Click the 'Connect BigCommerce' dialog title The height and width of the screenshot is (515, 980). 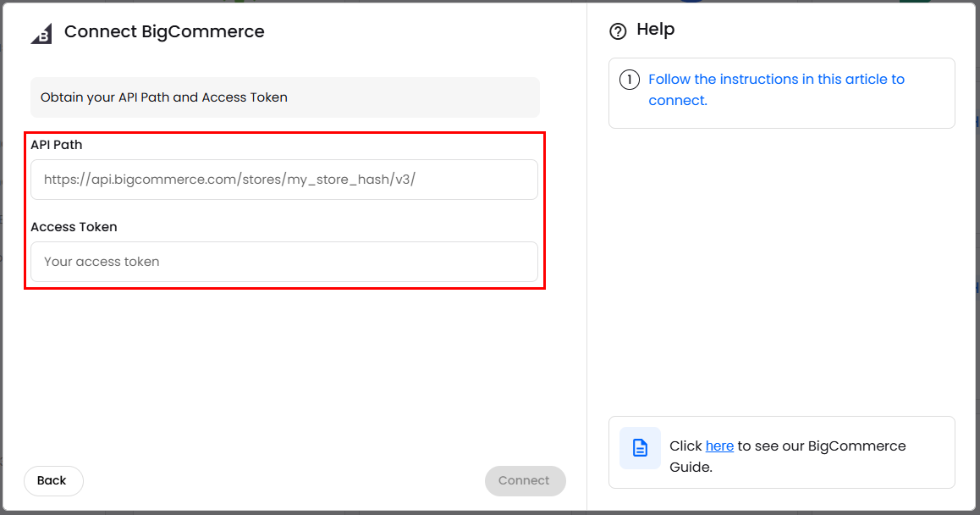164,32
